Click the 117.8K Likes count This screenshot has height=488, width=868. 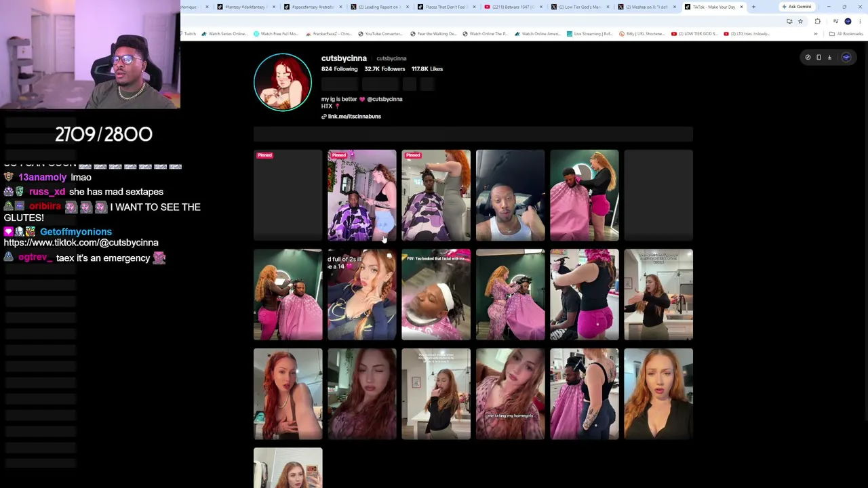(427, 69)
